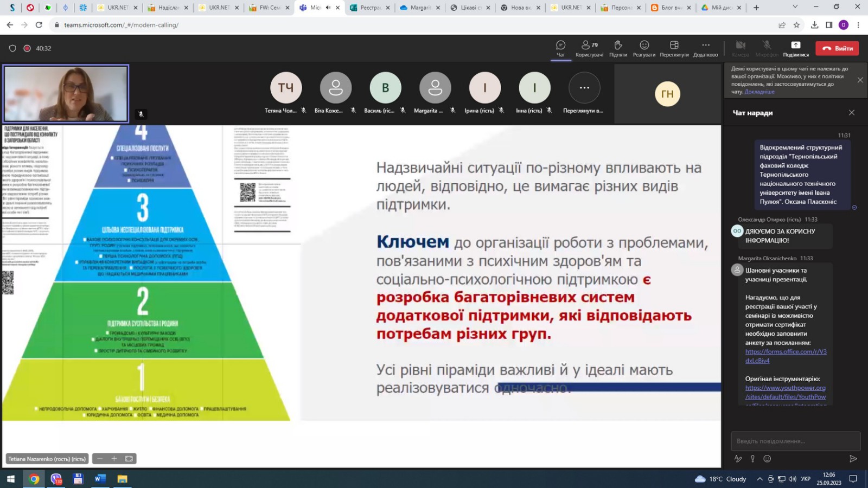Viewport: 868px width, 488px height.
Task: Click the emoji icon below message box
Action: (x=767, y=459)
